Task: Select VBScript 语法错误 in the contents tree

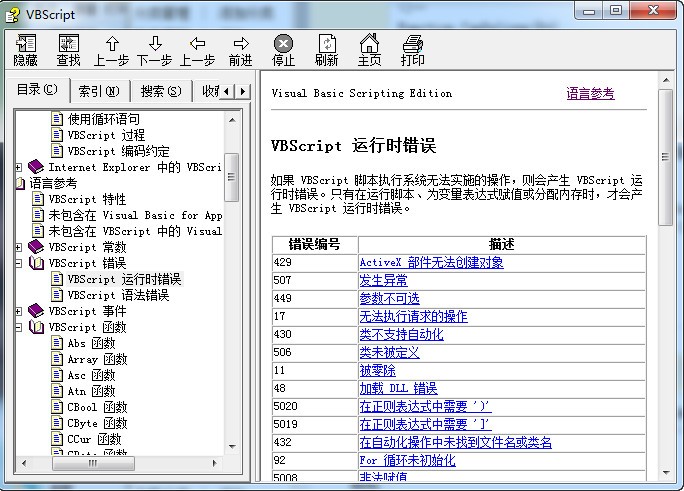Action: click(118, 295)
